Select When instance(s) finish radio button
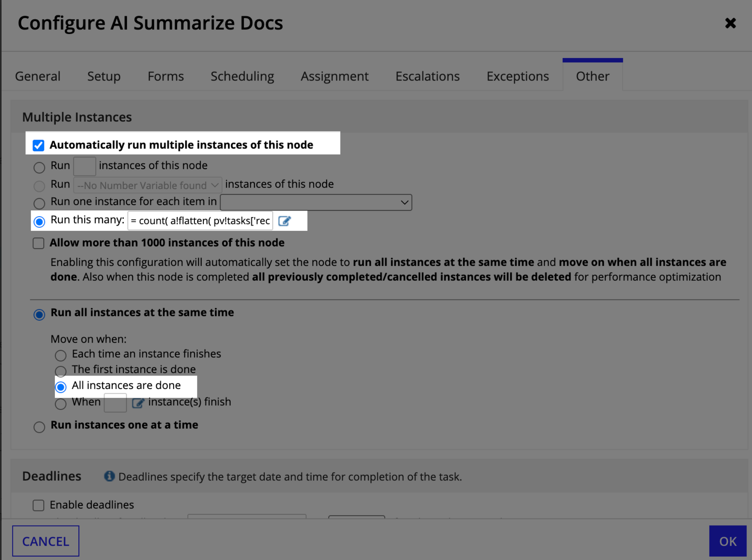Screen dimensions: 752x560 click(x=61, y=404)
